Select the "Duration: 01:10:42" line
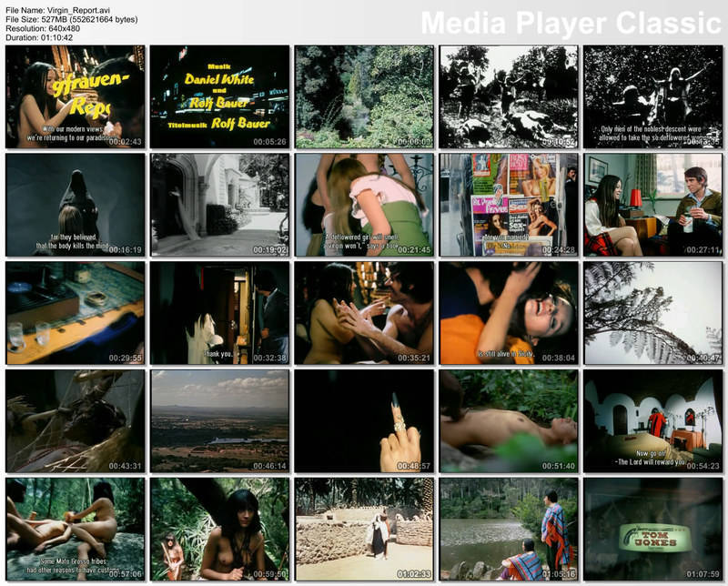Screen dimensions: 728x586 point(39,37)
